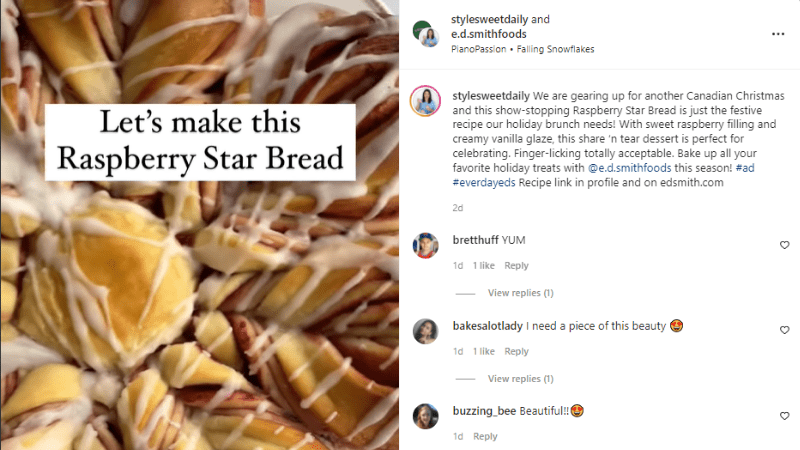Like bakesalotlady's comment with heart icon
Viewport: 800px width, 450px height.
click(784, 330)
